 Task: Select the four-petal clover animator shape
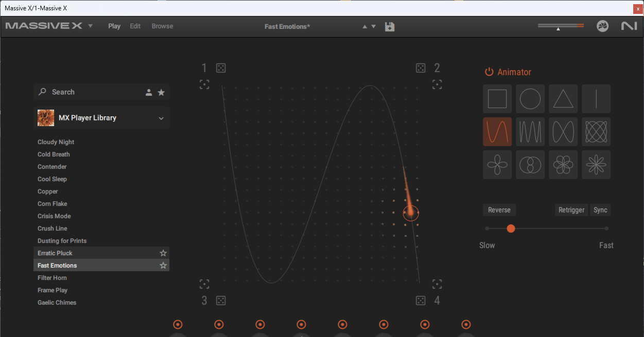497,165
